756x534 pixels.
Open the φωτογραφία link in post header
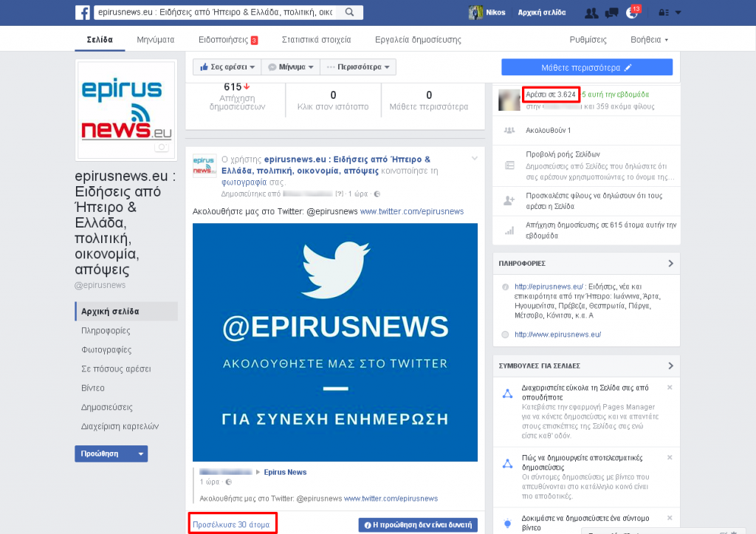(244, 182)
